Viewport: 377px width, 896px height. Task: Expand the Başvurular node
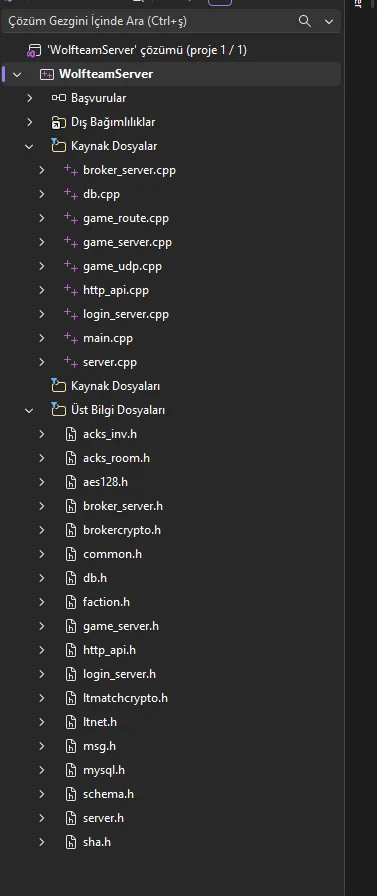[x=29, y=98]
